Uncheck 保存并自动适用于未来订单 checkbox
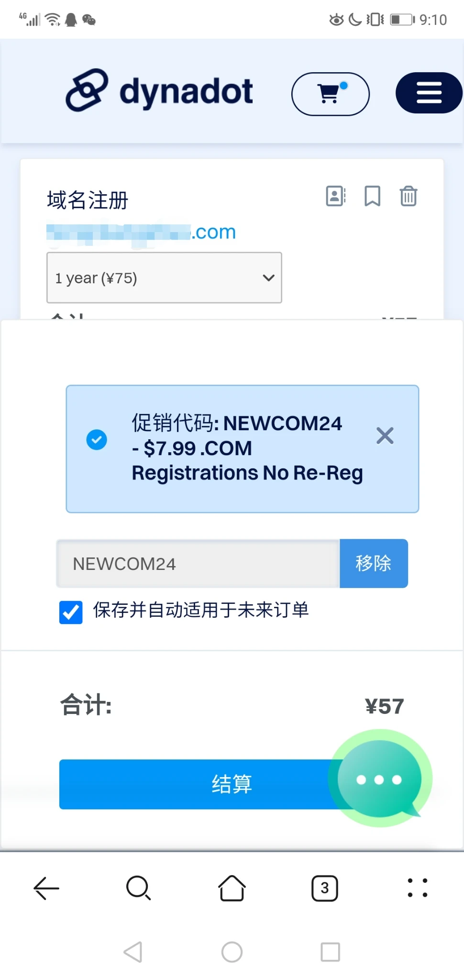The image size is (464, 980). (x=71, y=612)
